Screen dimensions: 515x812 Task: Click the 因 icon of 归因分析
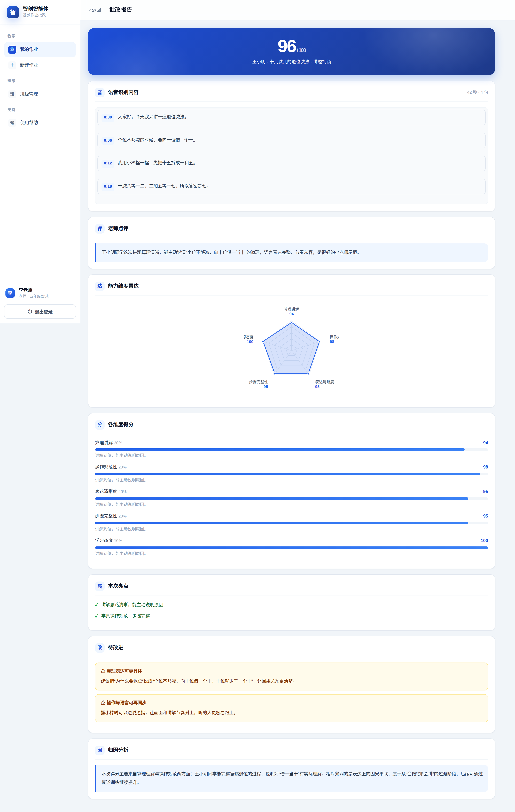click(100, 750)
